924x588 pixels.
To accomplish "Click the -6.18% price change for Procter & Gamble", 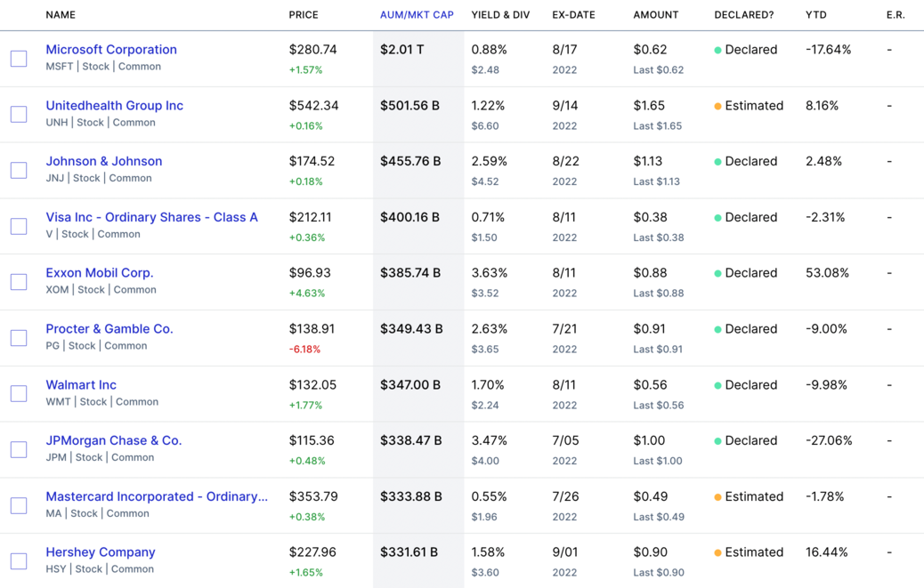I will point(304,349).
